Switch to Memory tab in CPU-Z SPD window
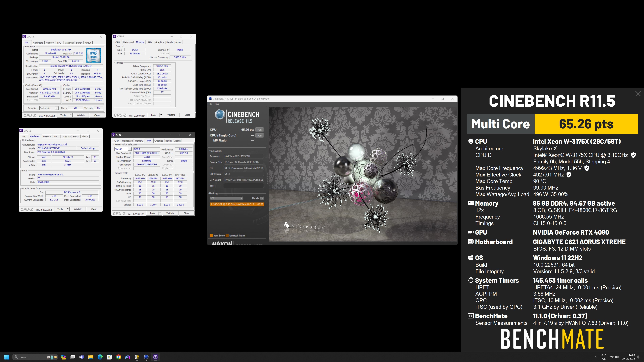 tap(139, 141)
